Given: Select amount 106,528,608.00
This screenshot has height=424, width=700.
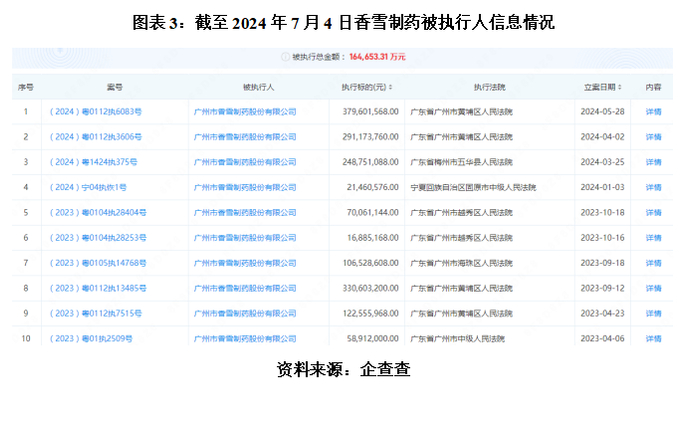Looking at the screenshot, I should 371,263.
